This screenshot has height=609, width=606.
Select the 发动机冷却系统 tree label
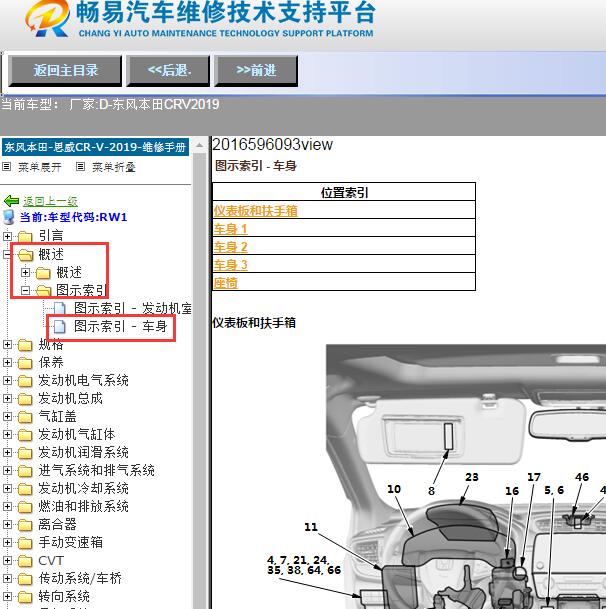coord(84,489)
